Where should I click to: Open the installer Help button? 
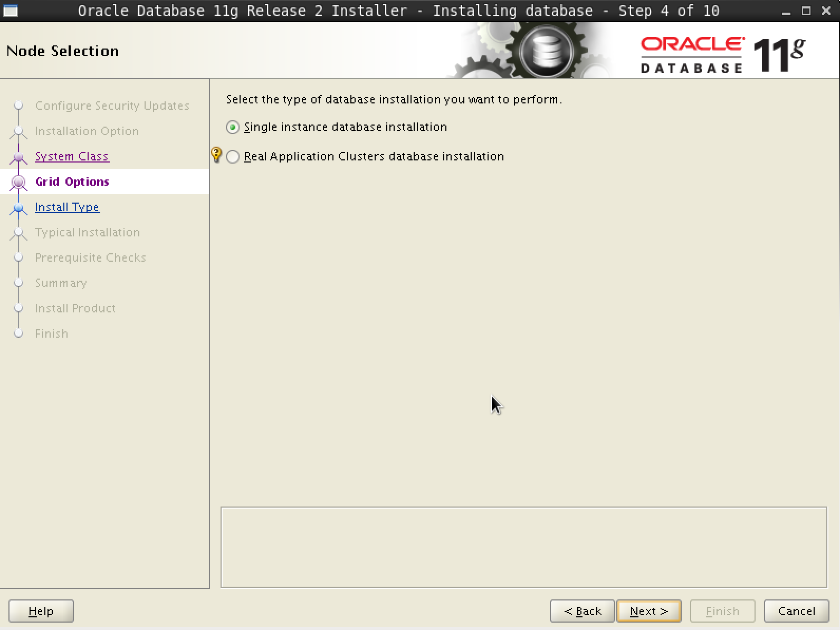(x=41, y=611)
